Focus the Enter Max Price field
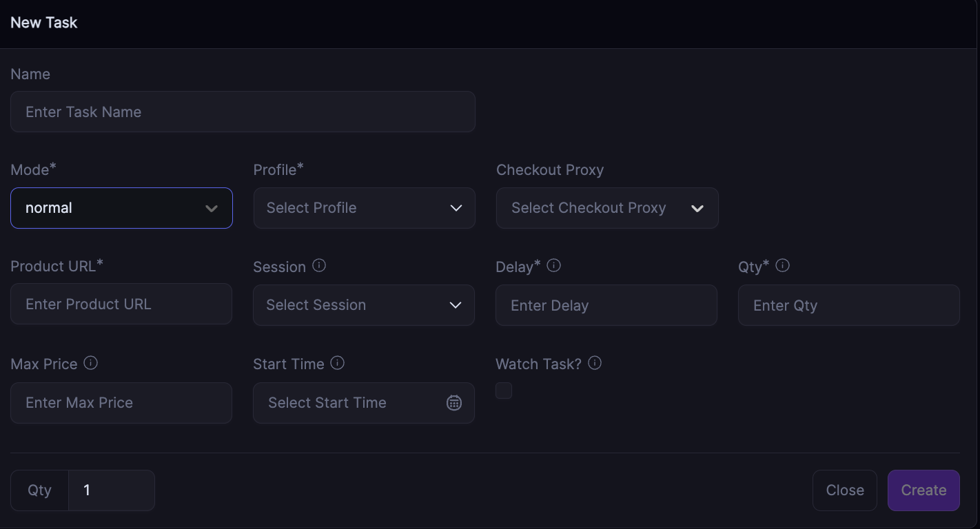This screenshot has width=980, height=529. (121, 403)
